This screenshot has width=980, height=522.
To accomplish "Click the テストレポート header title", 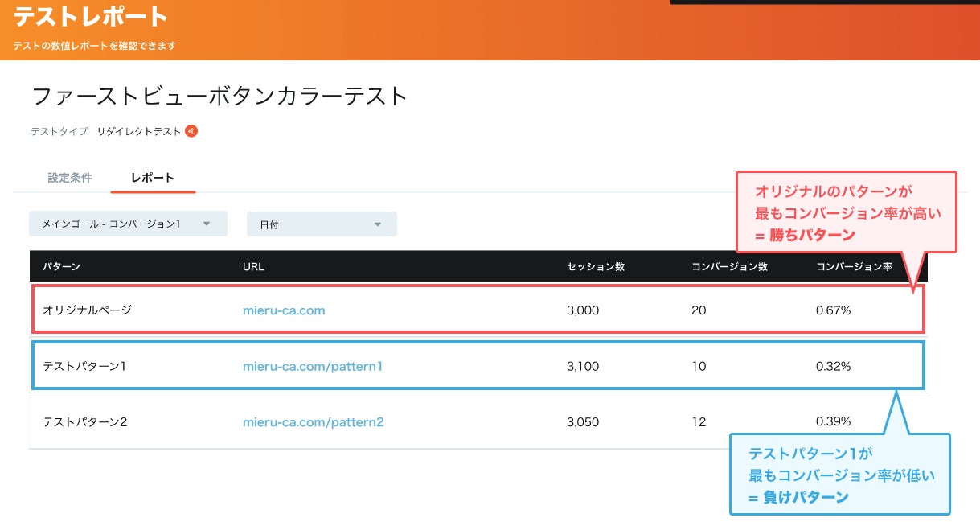I will (91, 17).
